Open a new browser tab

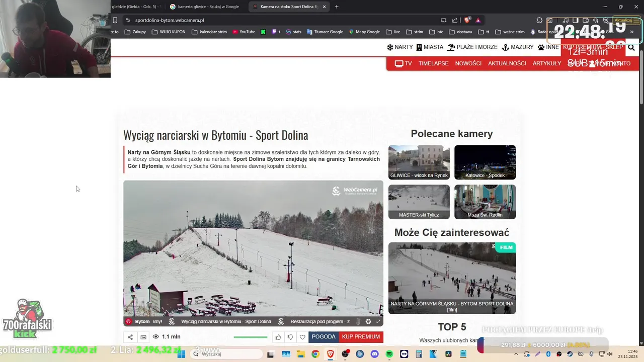pyautogui.click(x=337, y=7)
